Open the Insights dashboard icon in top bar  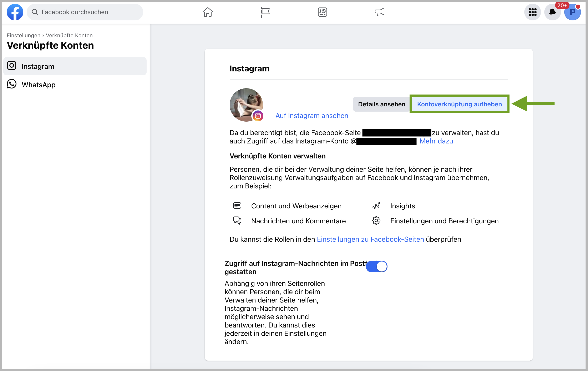point(322,12)
